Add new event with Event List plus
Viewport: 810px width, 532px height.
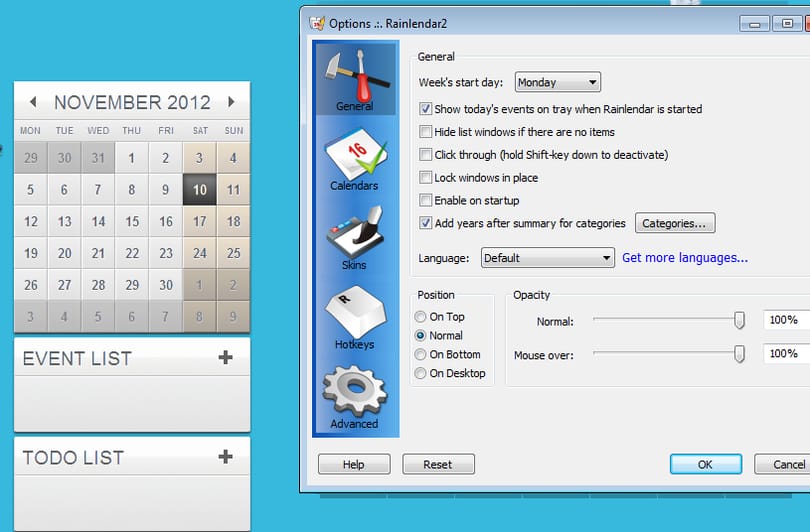click(x=225, y=357)
